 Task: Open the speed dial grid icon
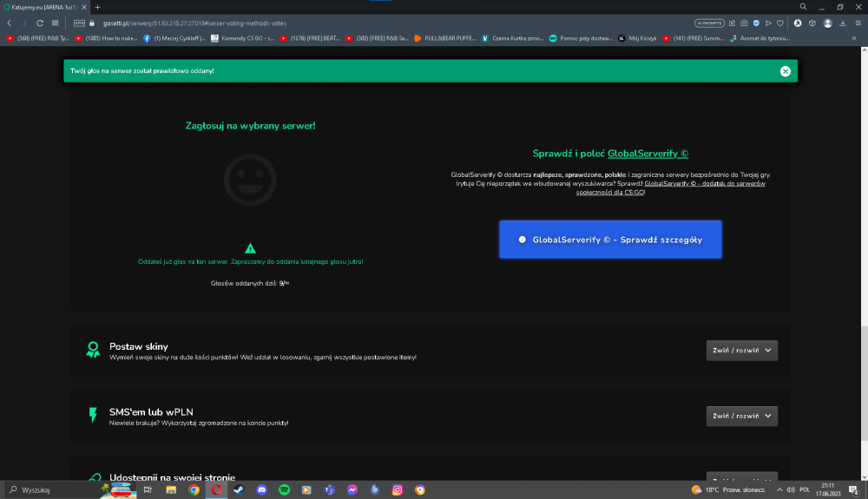pyautogui.click(x=55, y=23)
